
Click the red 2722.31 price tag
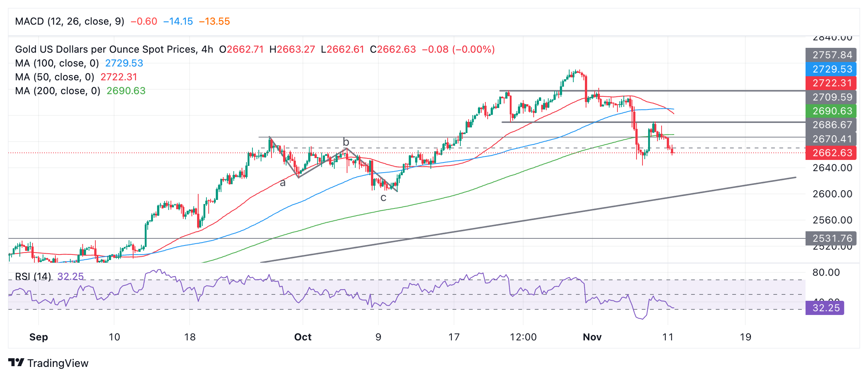click(x=832, y=83)
